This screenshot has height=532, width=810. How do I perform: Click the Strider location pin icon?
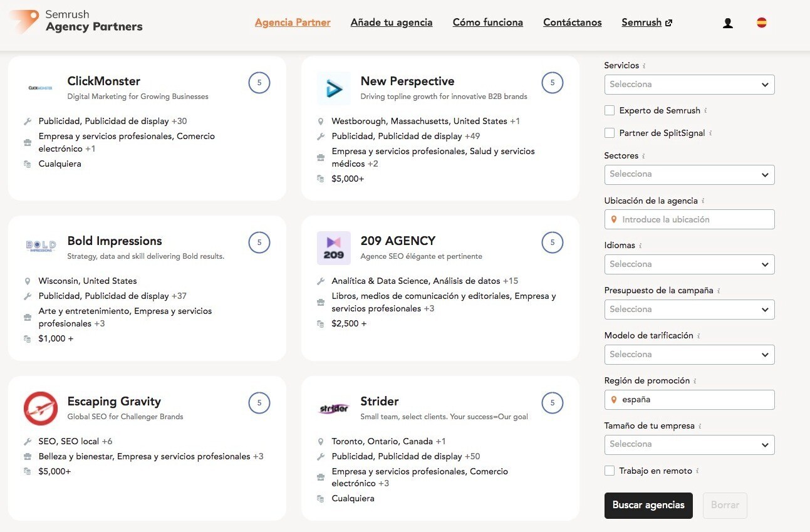321,442
